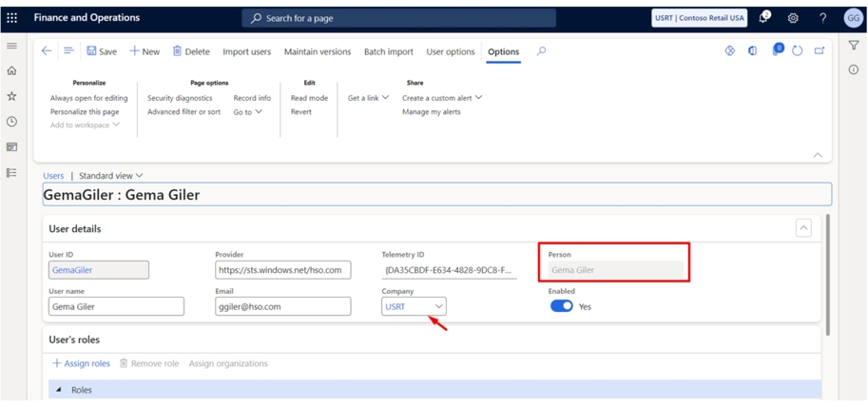The width and height of the screenshot is (868, 407).
Task: Click the Search for a page box
Action: 398,18
